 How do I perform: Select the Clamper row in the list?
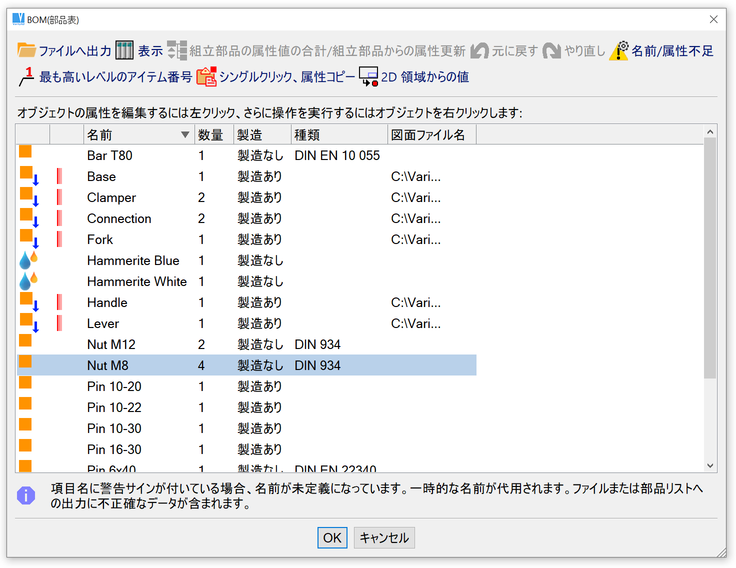(111, 198)
